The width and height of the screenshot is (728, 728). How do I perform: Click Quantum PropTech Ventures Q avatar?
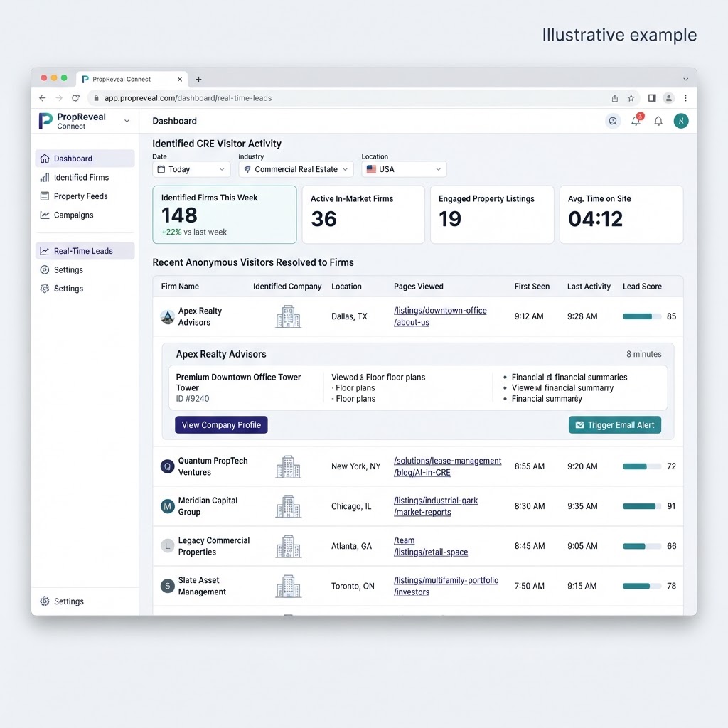click(167, 466)
